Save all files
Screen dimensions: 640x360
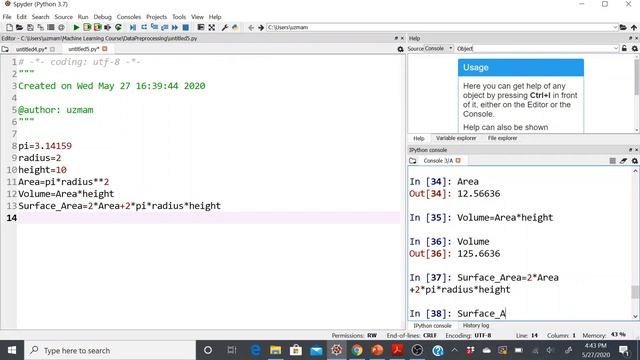40,27
